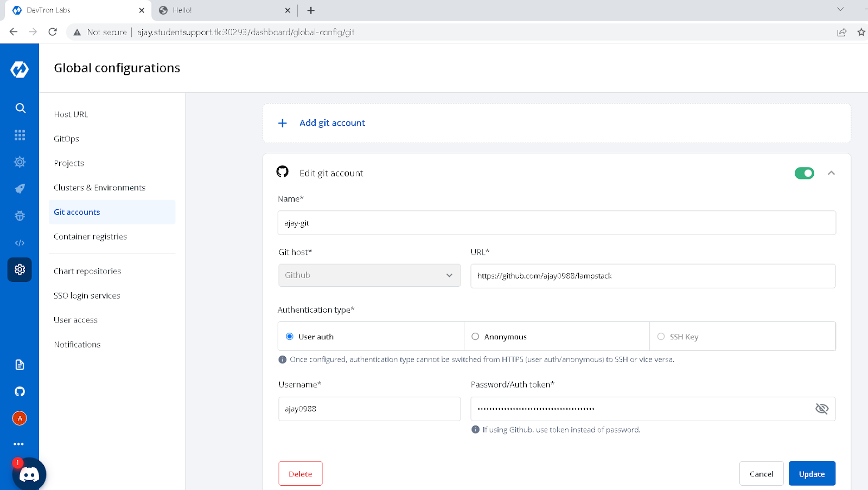Viewport: 868px width, 490px height.
Task: Open the bug security icon in sidebar
Action: pos(20,216)
